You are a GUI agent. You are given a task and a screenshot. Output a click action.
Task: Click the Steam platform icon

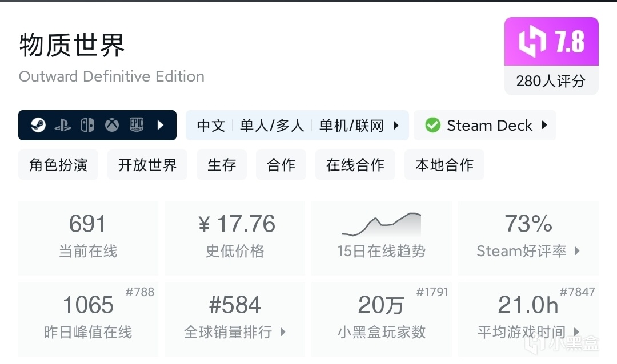click(x=38, y=125)
